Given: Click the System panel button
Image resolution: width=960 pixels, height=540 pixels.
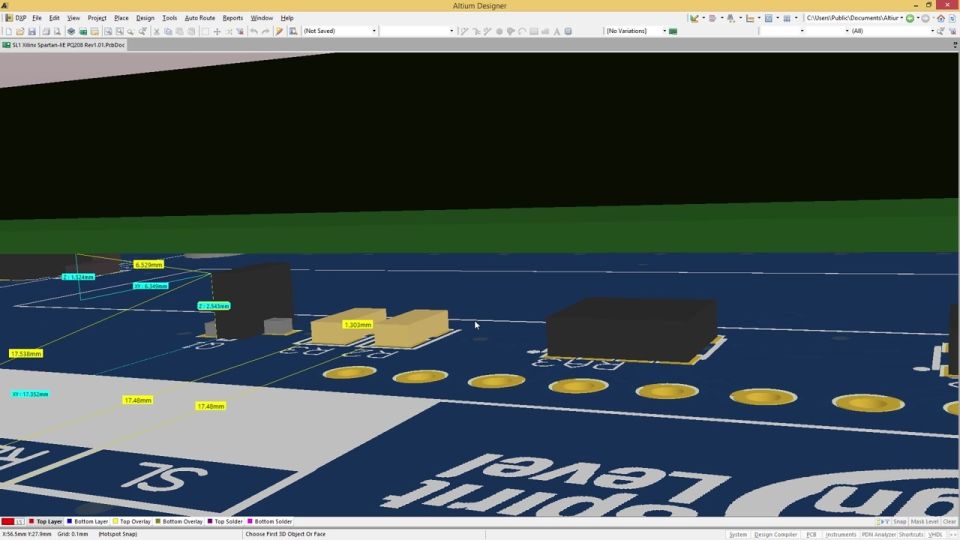Looking at the screenshot, I should click(738, 534).
